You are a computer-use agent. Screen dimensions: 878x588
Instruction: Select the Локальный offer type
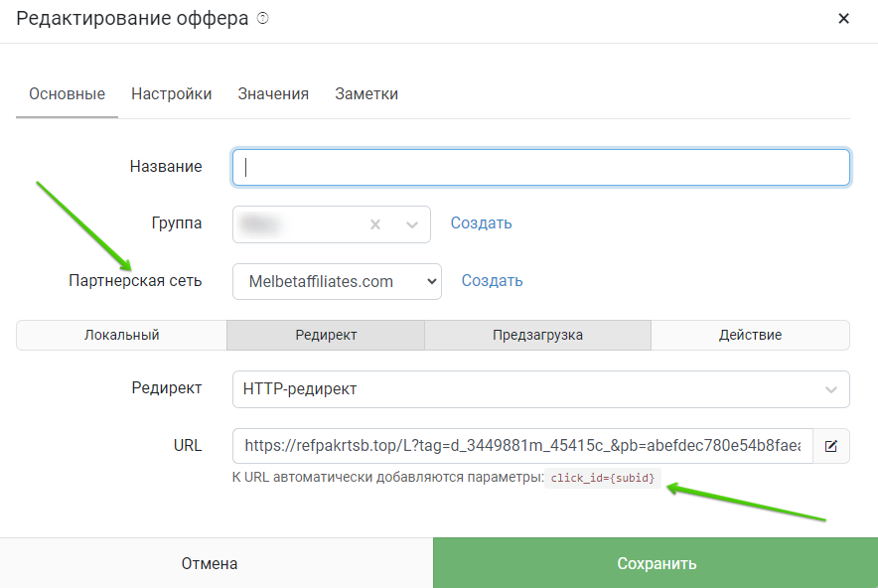(x=121, y=335)
